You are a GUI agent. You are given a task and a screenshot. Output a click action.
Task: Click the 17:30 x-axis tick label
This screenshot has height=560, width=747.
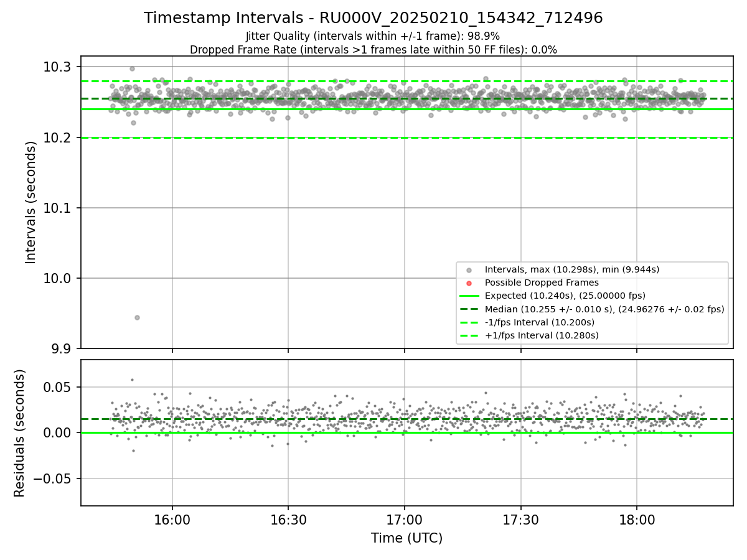(x=520, y=520)
